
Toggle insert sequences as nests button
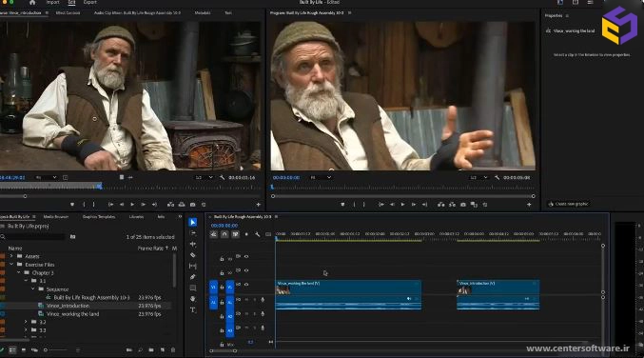tap(214, 234)
